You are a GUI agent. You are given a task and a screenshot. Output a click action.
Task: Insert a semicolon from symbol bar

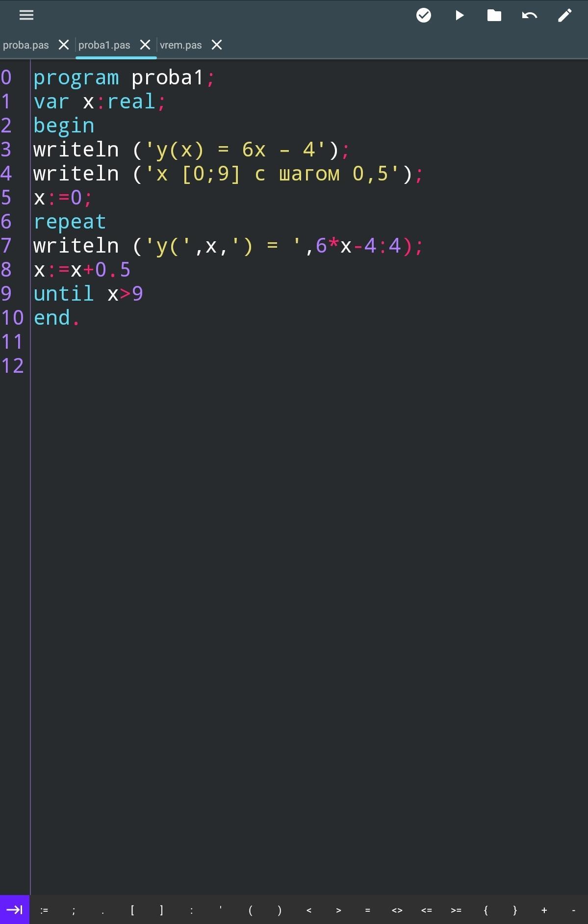[74, 910]
